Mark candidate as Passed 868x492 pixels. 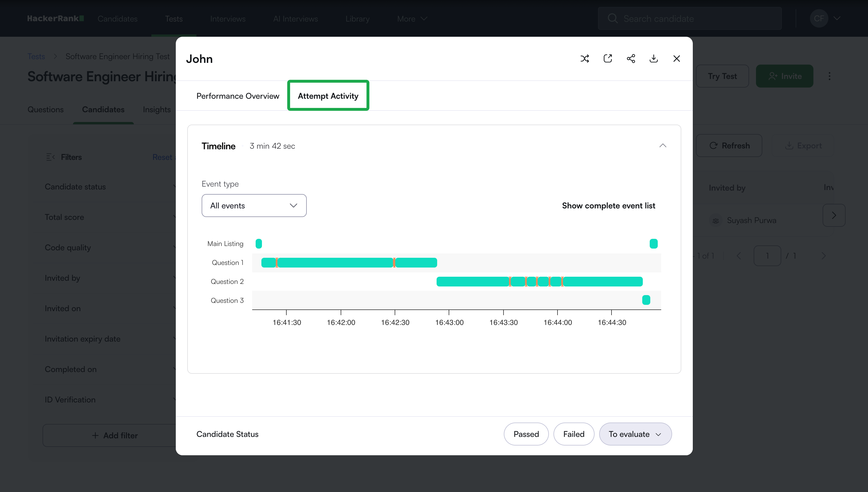[x=526, y=434]
